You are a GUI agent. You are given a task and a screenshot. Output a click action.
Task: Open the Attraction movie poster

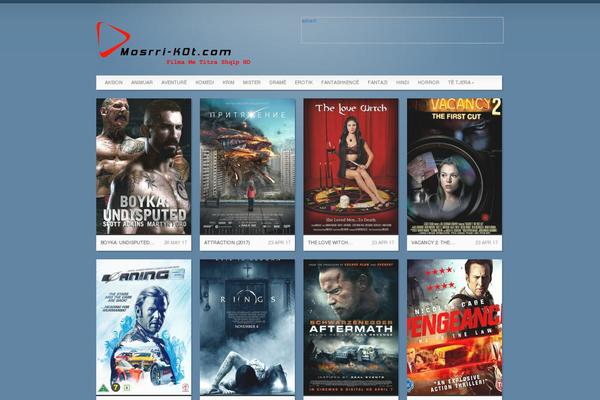tap(247, 167)
